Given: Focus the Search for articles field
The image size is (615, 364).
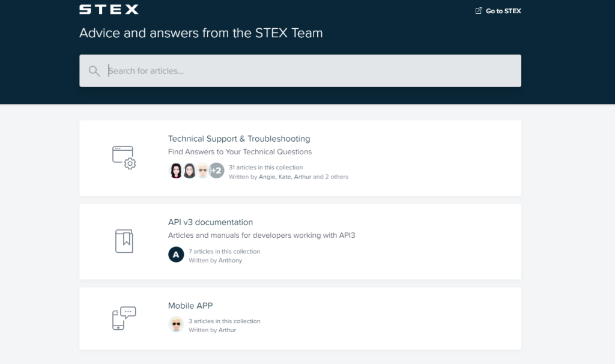Looking at the screenshot, I should coord(300,71).
